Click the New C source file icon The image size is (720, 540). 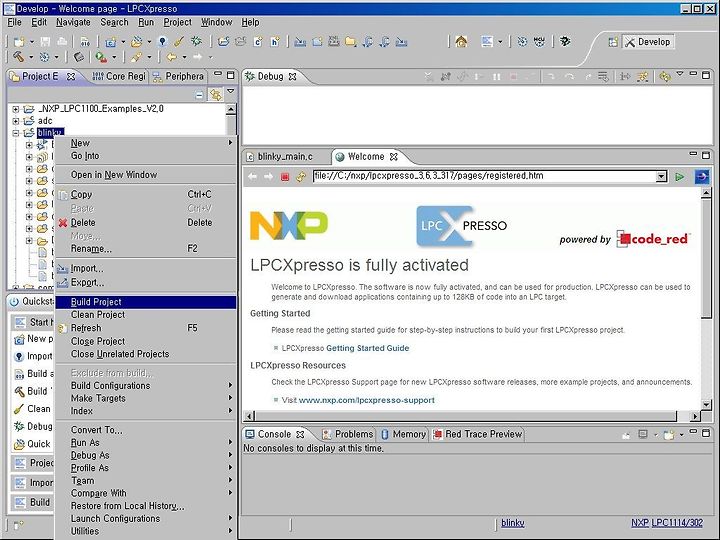(258, 42)
